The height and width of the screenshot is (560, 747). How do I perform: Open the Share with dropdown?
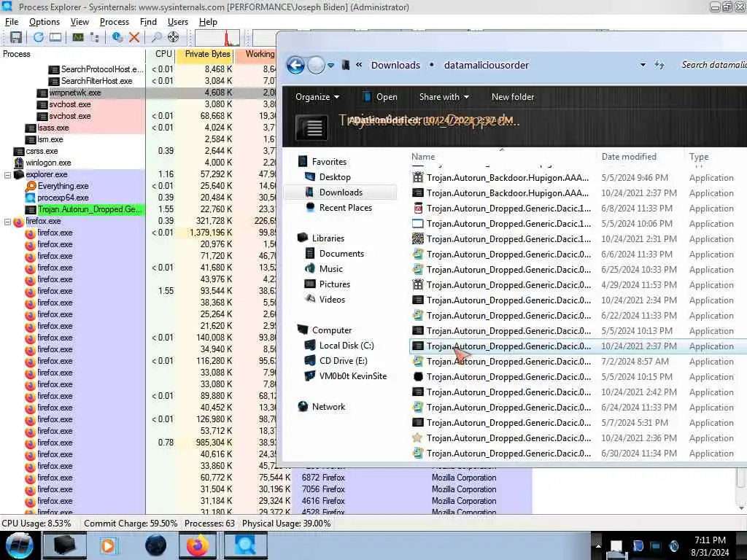444,97
